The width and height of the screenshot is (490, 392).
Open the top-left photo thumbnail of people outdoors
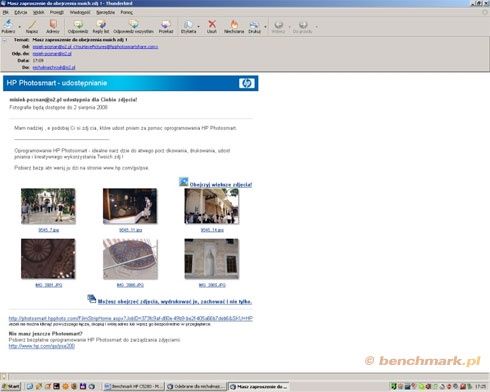coord(48,206)
